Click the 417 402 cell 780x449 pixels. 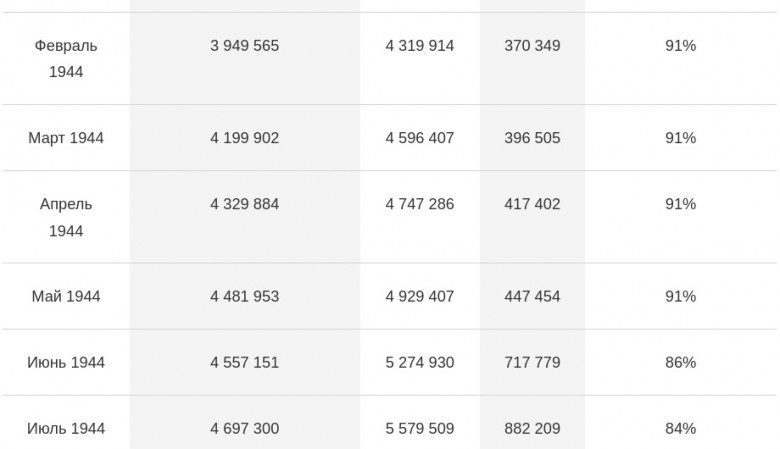coord(532,204)
